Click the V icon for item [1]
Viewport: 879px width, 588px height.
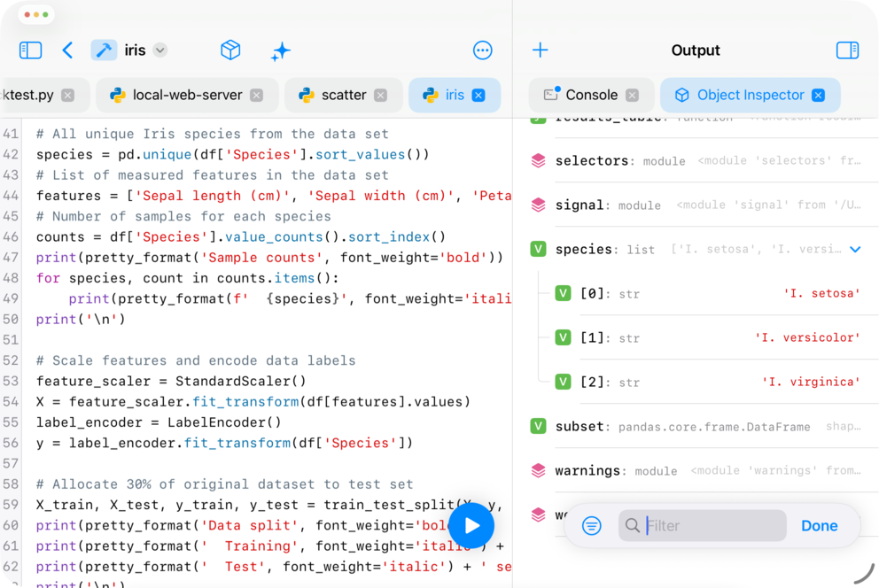[563, 337]
